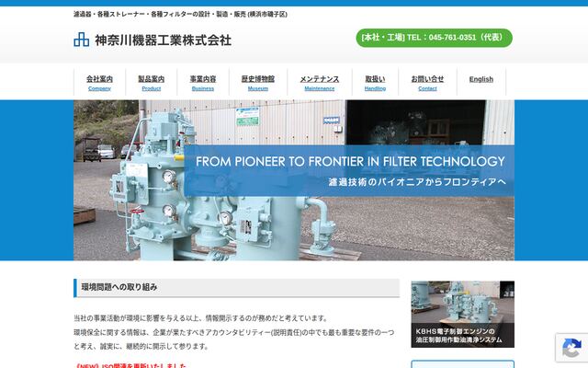
Task: Open the KBHS電子制御エンジン system thumbnail
Action: [463, 315]
